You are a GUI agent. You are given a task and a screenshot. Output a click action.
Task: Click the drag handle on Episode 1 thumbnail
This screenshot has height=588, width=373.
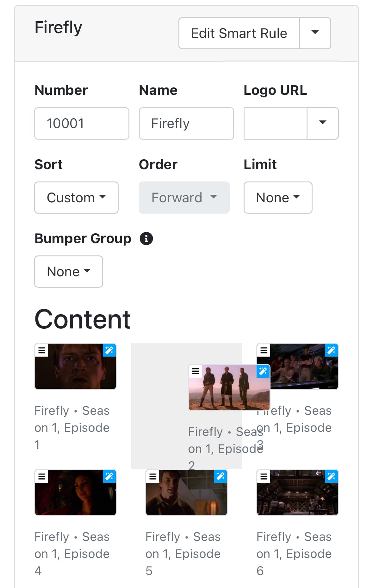click(x=42, y=350)
